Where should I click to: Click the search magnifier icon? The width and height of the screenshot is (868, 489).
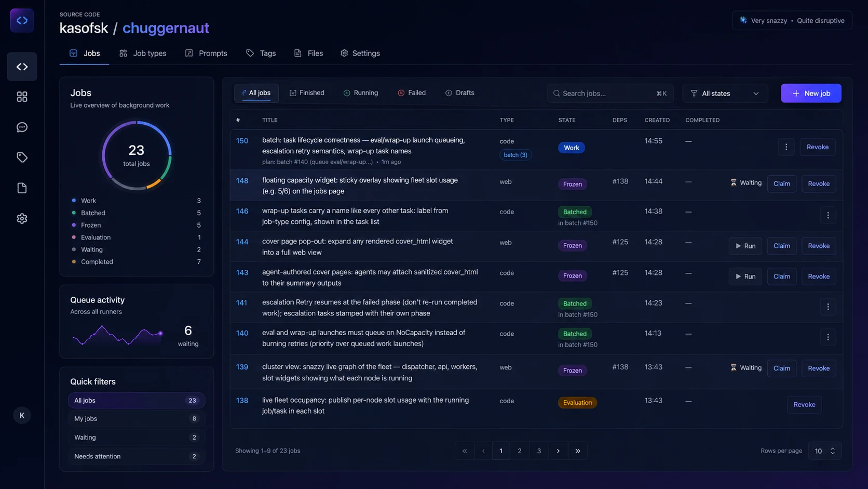coord(557,94)
